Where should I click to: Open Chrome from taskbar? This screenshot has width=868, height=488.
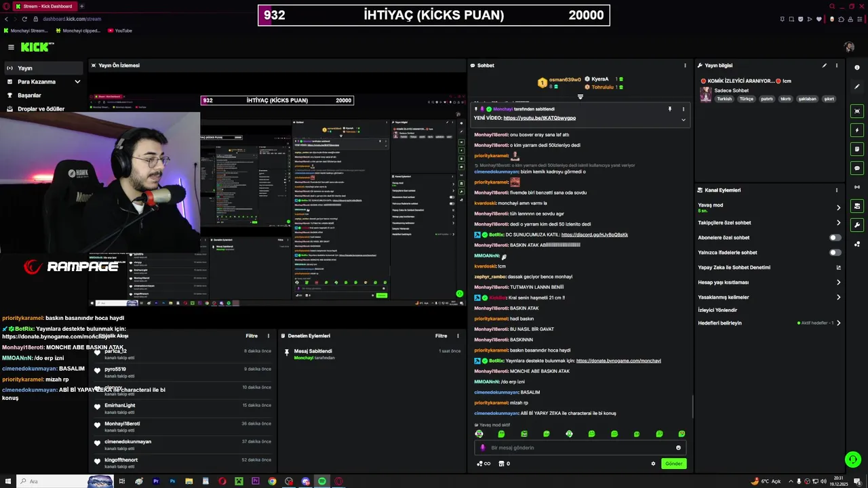272,481
